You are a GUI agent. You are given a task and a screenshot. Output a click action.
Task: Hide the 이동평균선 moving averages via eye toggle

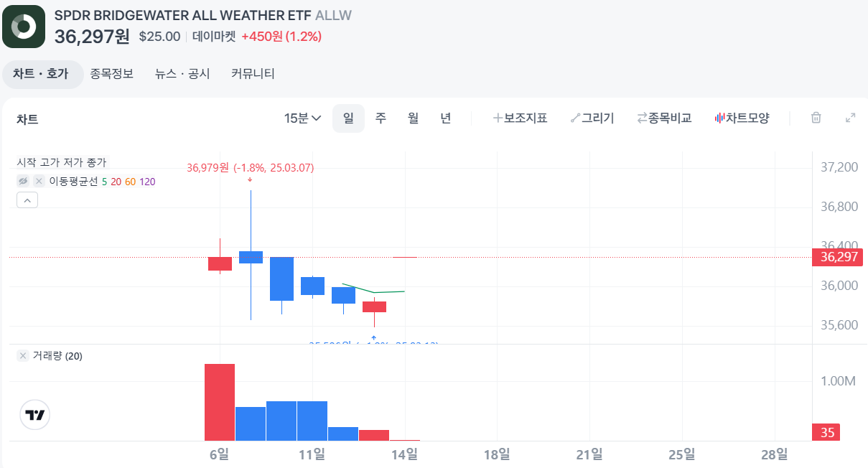[x=23, y=181]
